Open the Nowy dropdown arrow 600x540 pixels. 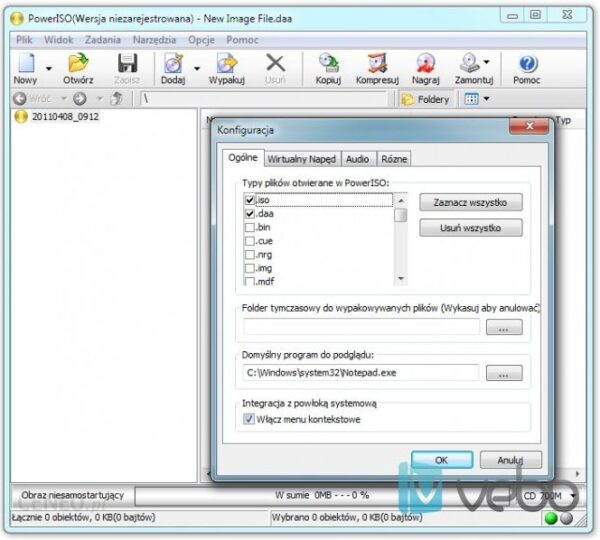coord(49,69)
